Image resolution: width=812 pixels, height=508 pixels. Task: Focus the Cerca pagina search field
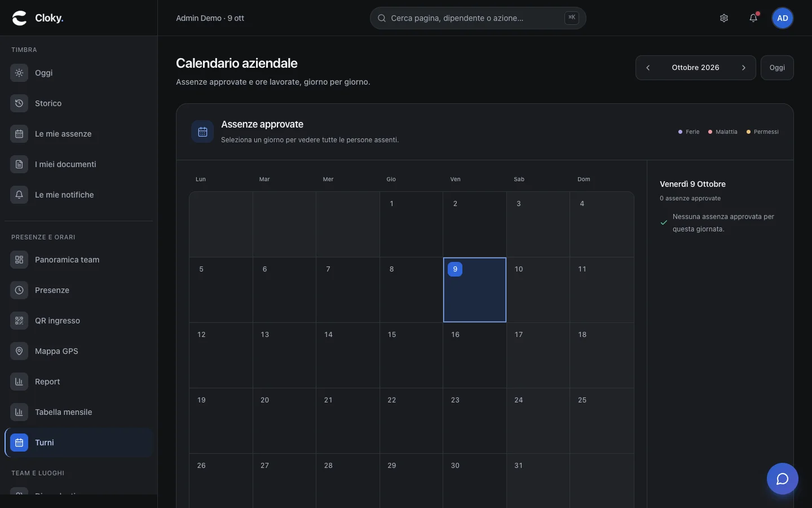[x=478, y=18]
